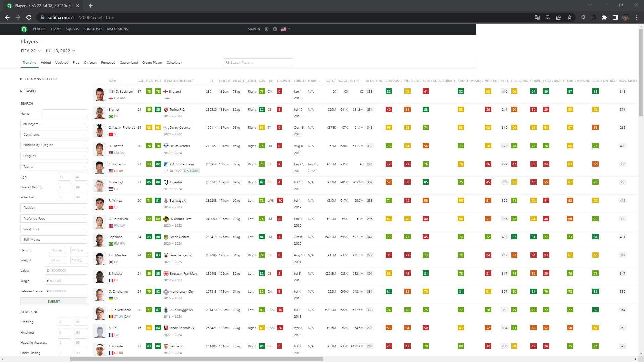The width and height of the screenshot is (644, 362).
Task: Click the Eintracht Frankfurt club crest
Action: click(x=166, y=274)
